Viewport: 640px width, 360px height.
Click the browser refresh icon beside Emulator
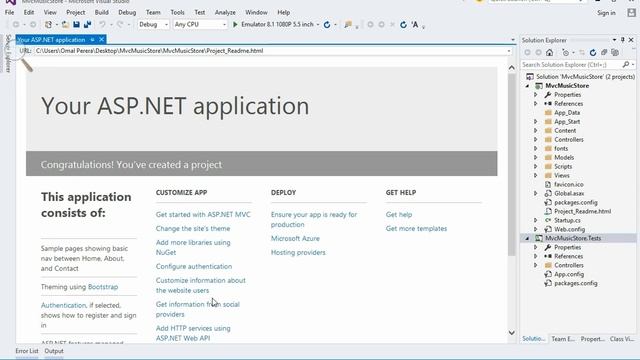pyautogui.click(x=327, y=24)
